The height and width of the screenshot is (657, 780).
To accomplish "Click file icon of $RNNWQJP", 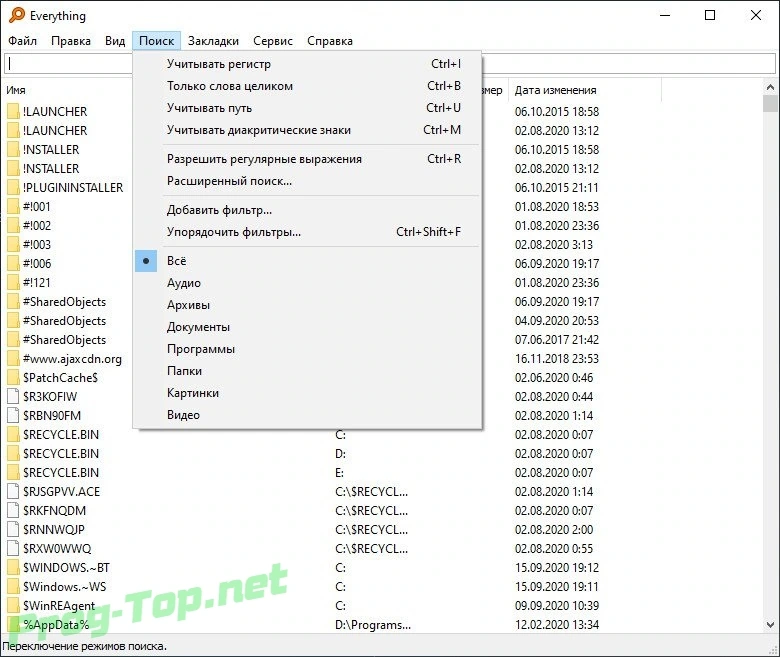I will (x=13, y=529).
